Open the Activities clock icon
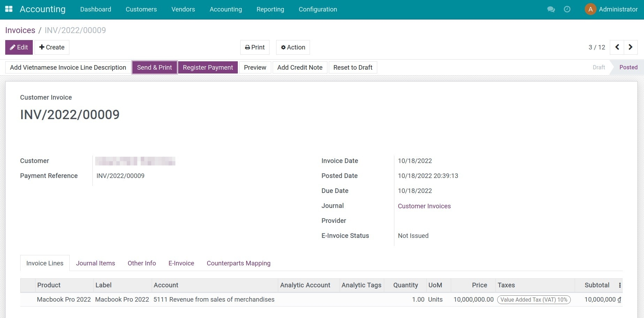 (567, 10)
